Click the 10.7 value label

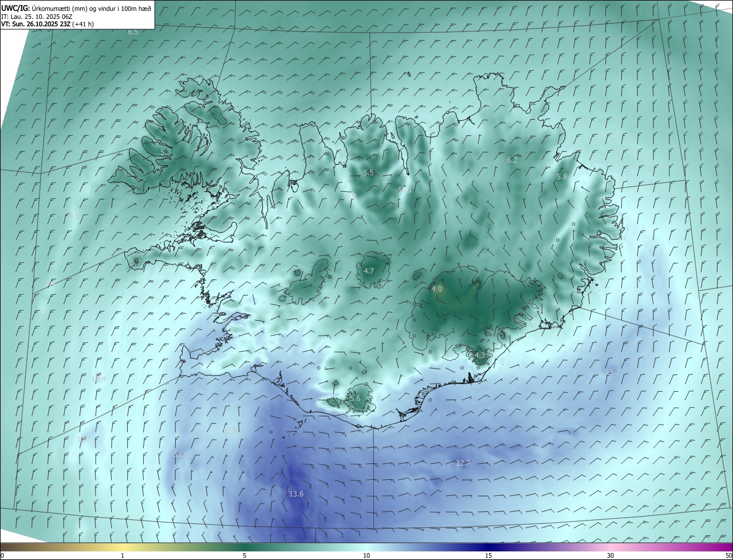pyautogui.click(x=83, y=439)
